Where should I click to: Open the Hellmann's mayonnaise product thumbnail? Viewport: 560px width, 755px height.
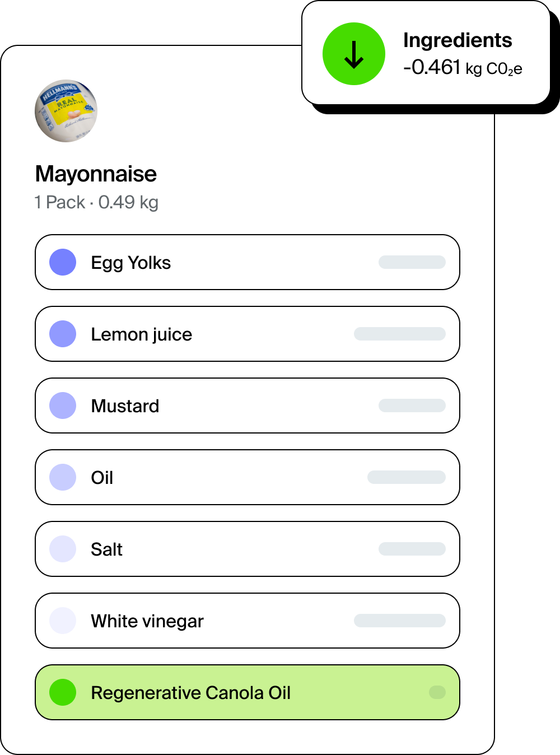pos(66,111)
